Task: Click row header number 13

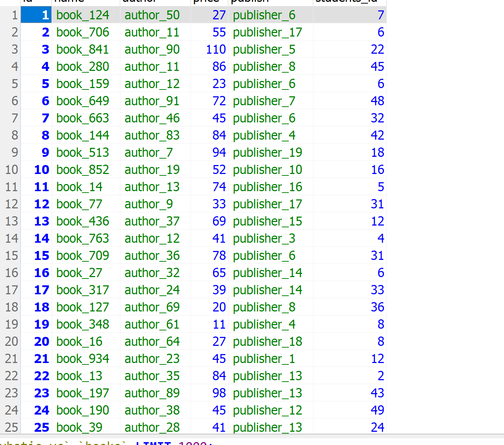Action: pos(10,221)
